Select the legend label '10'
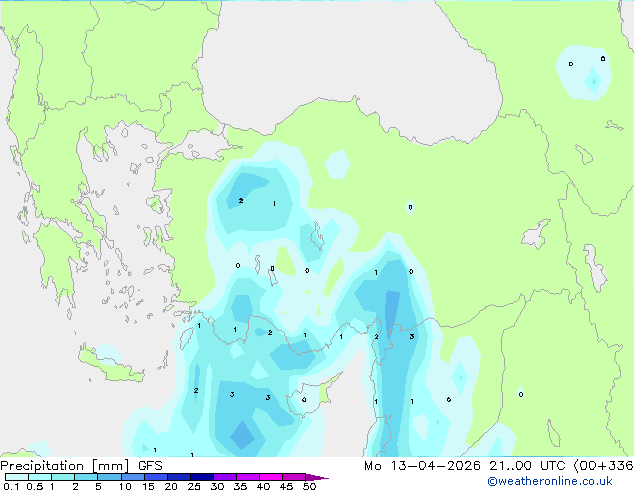The height and width of the screenshot is (490, 634). click(x=125, y=486)
